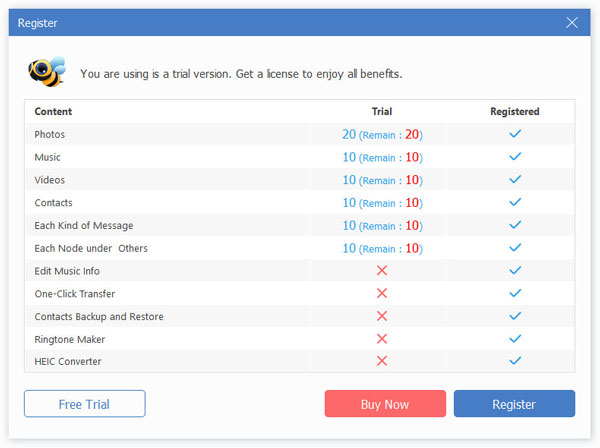Screen dimensions: 600x448
Task: Select the Each Kind of Message label
Action: coord(84,226)
